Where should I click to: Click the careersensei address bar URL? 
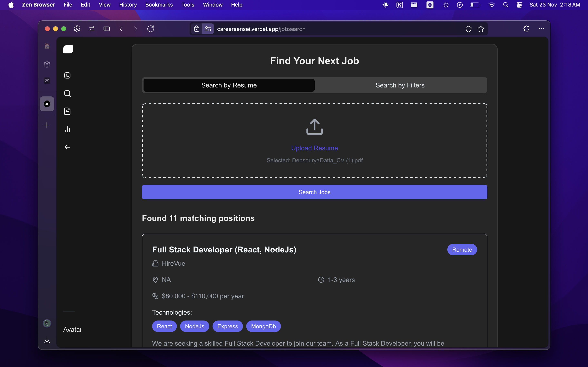(261, 29)
